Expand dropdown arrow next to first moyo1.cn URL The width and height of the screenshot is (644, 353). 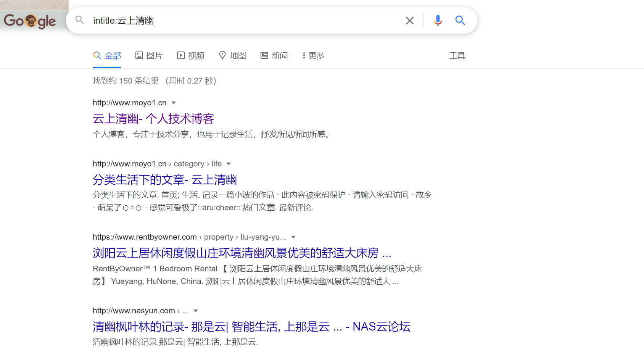click(x=174, y=103)
